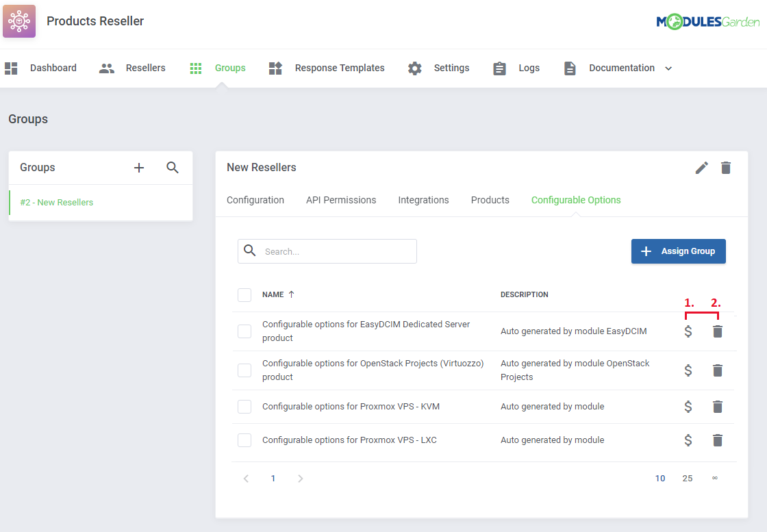The image size is (767, 532).
Task: Switch to the API Permissions tab
Action: (341, 200)
